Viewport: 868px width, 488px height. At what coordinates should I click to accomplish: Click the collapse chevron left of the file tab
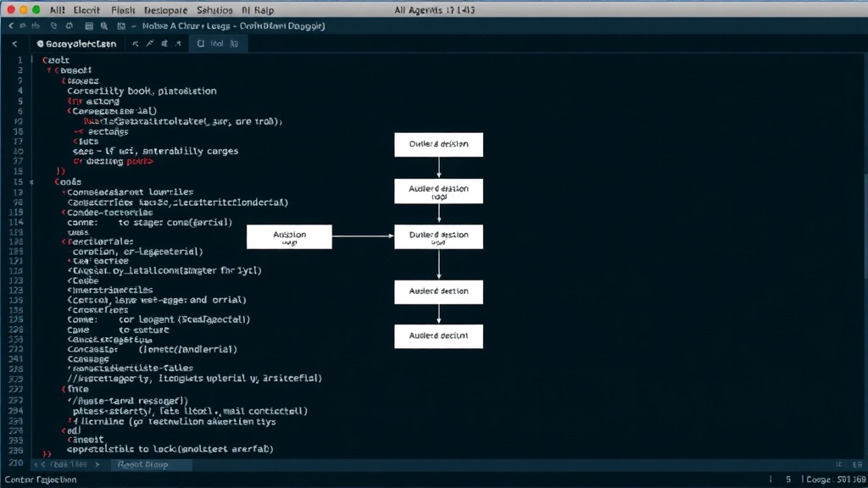15,44
